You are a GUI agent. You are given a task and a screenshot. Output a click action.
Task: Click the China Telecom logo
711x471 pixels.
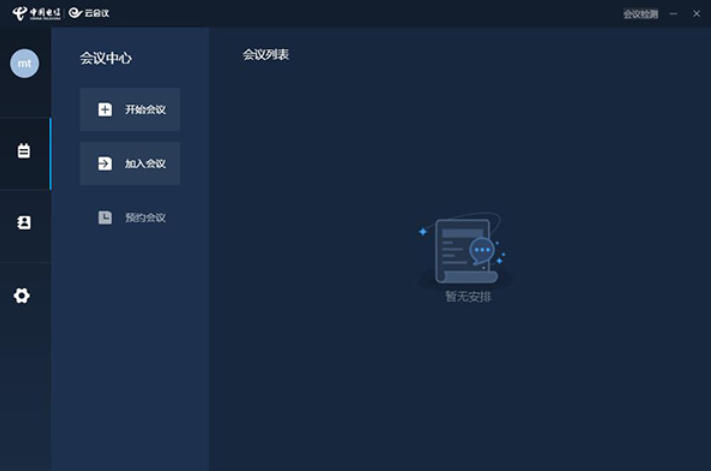pyautogui.click(x=36, y=13)
